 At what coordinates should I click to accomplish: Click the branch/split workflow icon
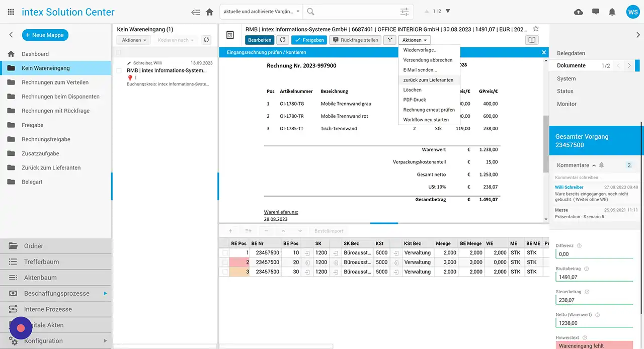pyautogui.click(x=389, y=40)
